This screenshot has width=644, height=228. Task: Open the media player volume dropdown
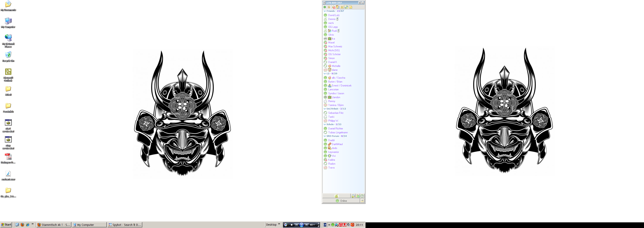pos(314,225)
